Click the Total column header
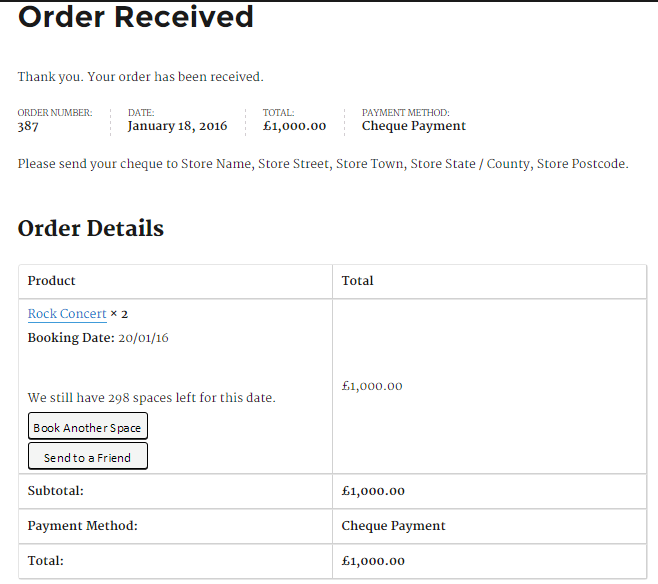This screenshot has width=658, height=584. 357,281
